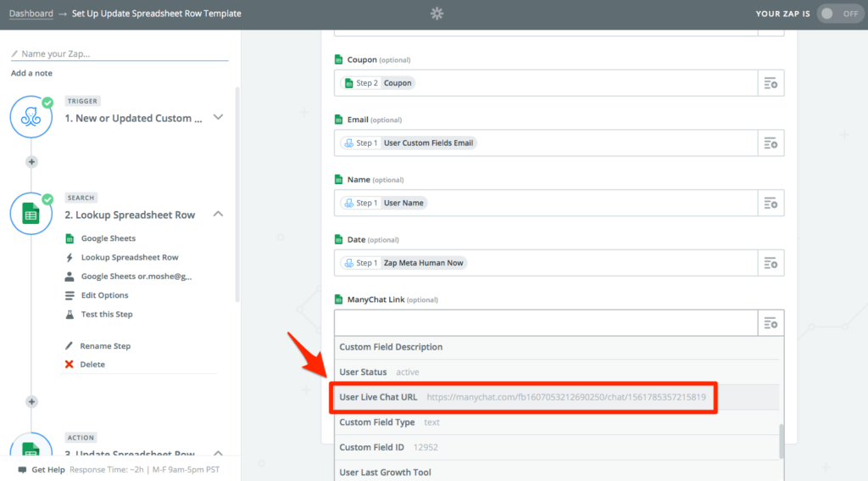
Task: Click the red X delete icon
Action: tap(70, 364)
